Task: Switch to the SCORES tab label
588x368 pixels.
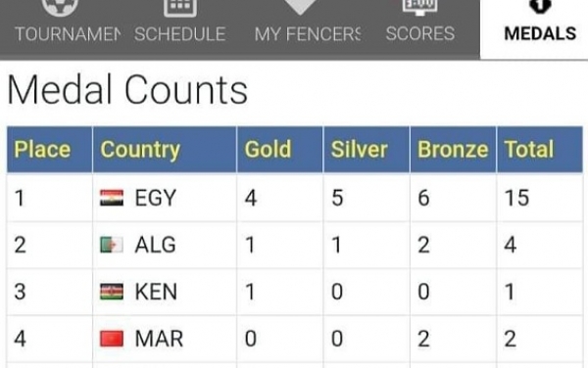Action: click(420, 33)
